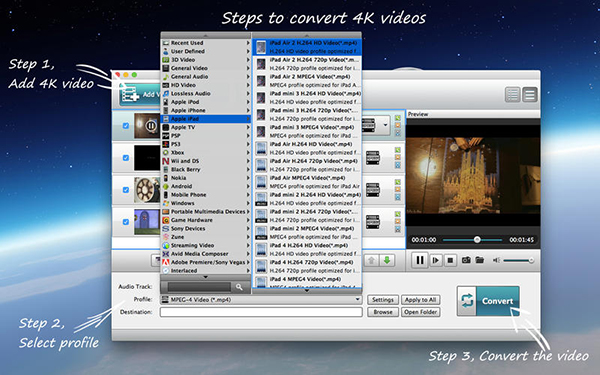Open the Settings button
600x375 pixels.
(x=383, y=300)
